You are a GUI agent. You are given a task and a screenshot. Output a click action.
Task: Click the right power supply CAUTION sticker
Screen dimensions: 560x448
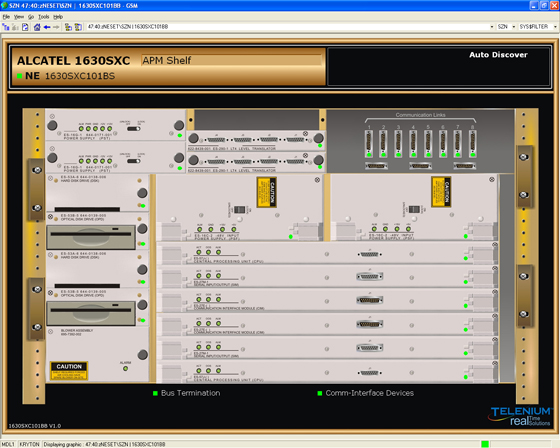pyautogui.click(x=441, y=192)
